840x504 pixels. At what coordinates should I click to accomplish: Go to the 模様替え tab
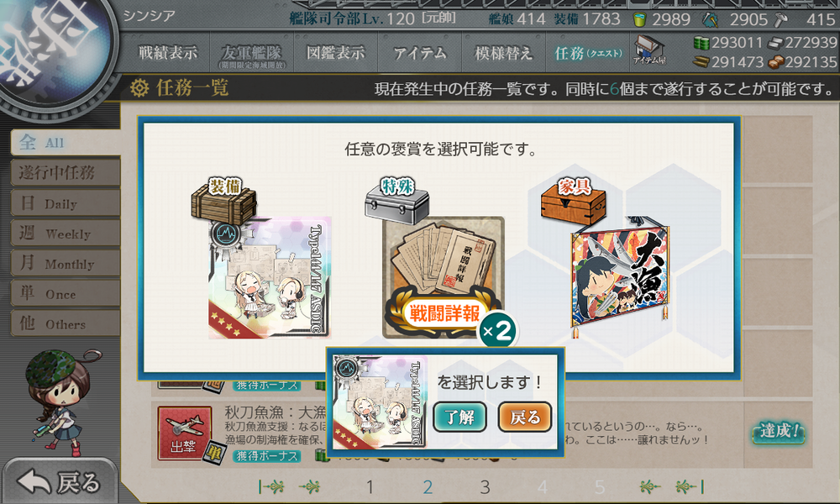coord(503,52)
